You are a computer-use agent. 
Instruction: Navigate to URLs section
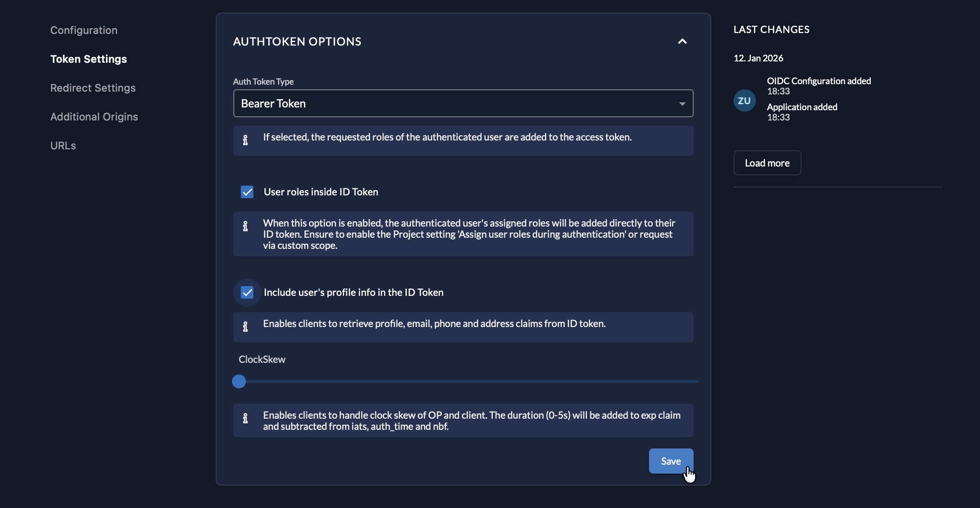point(63,146)
